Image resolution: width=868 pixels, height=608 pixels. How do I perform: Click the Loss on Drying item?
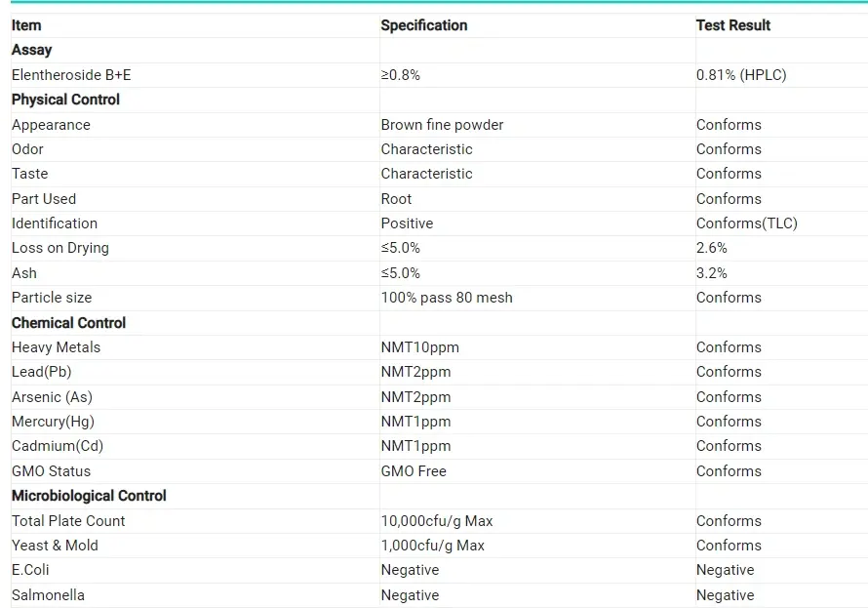pyautogui.click(x=60, y=248)
